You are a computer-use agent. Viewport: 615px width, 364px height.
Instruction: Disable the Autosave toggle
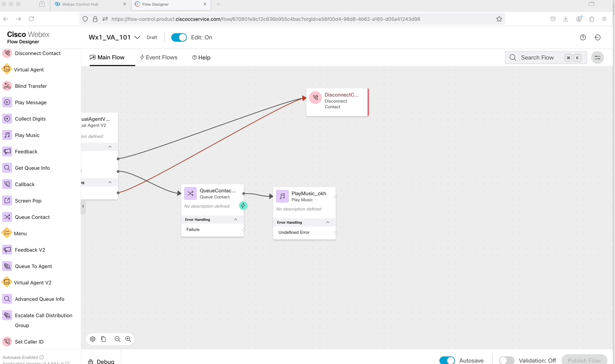point(447,360)
